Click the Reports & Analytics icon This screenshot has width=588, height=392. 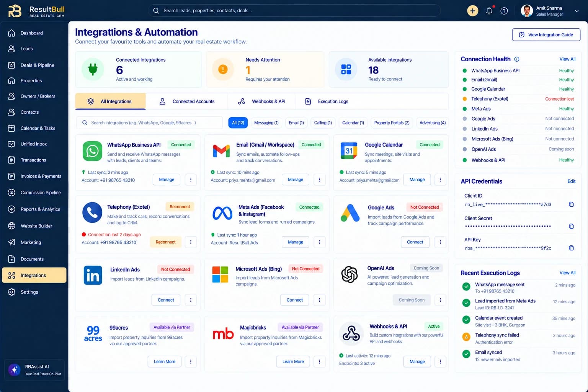[x=11, y=209]
